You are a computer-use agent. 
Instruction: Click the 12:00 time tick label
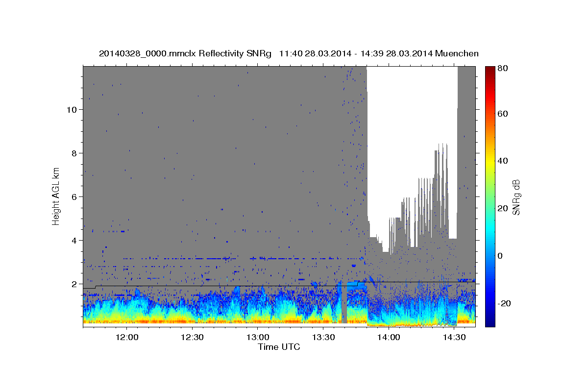(x=127, y=337)
